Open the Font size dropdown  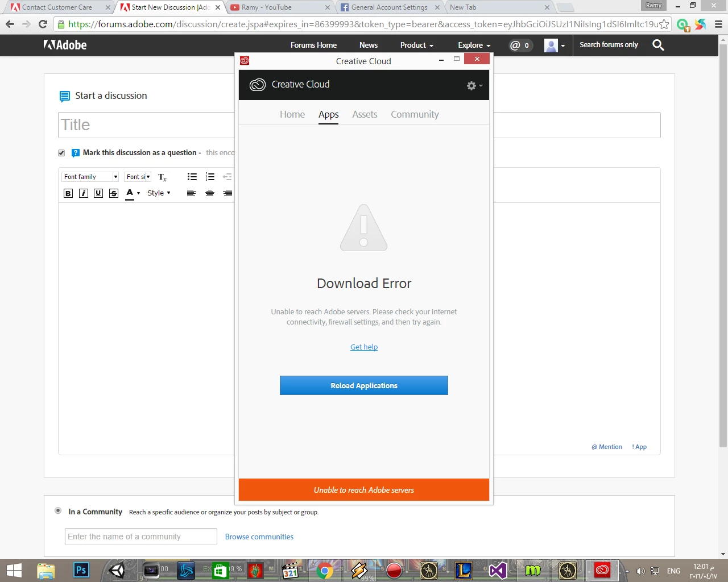[x=138, y=177]
